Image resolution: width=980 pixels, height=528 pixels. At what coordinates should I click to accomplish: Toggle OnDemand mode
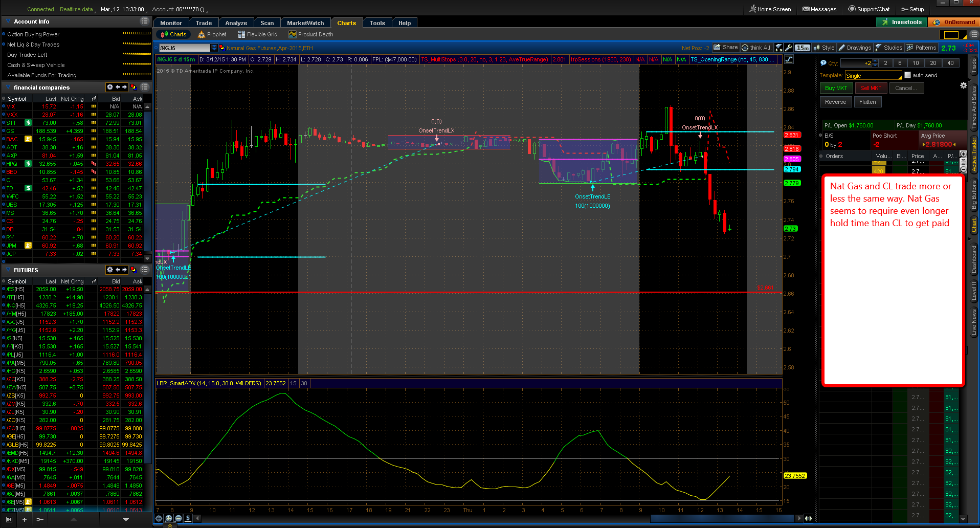tap(954, 22)
